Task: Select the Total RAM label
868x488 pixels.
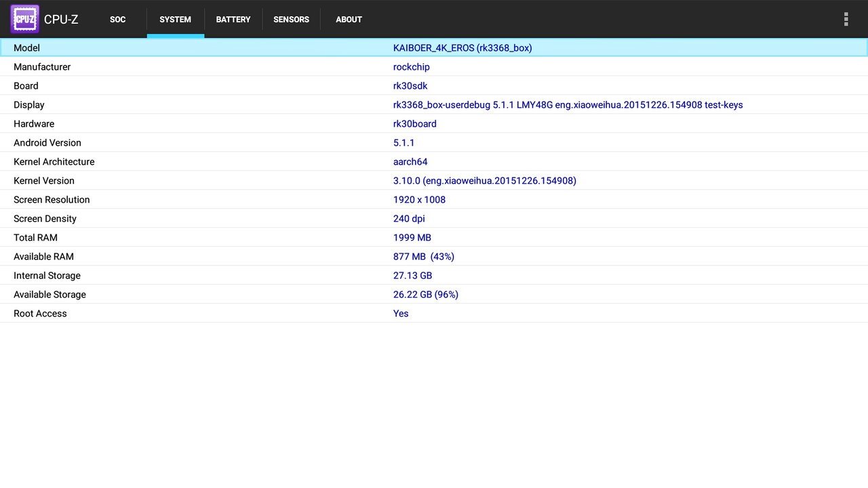Action: pyautogui.click(x=35, y=238)
